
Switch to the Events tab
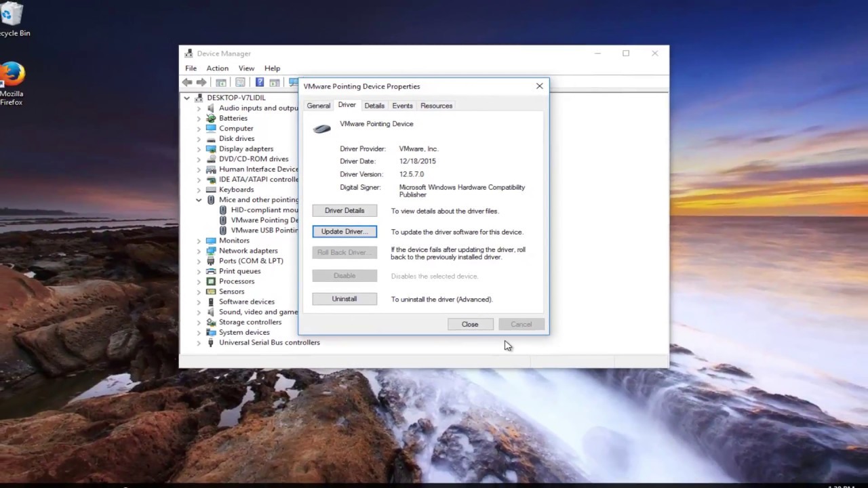click(402, 106)
